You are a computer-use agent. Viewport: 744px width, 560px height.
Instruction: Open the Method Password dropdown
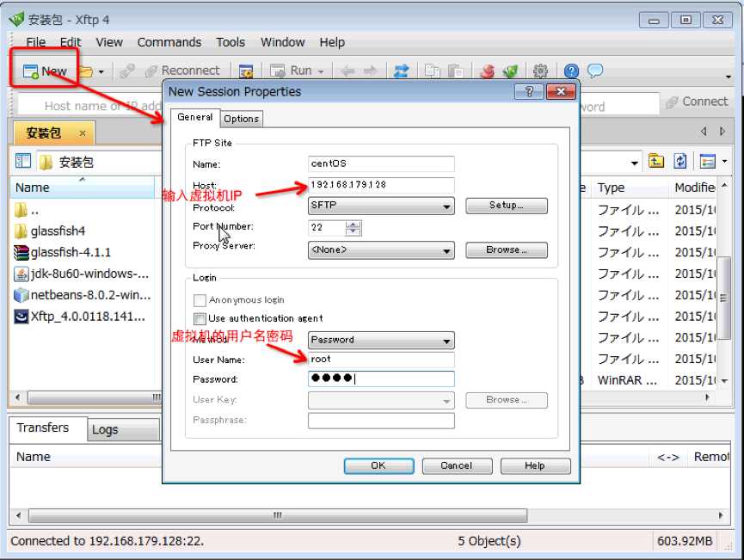(x=381, y=341)
